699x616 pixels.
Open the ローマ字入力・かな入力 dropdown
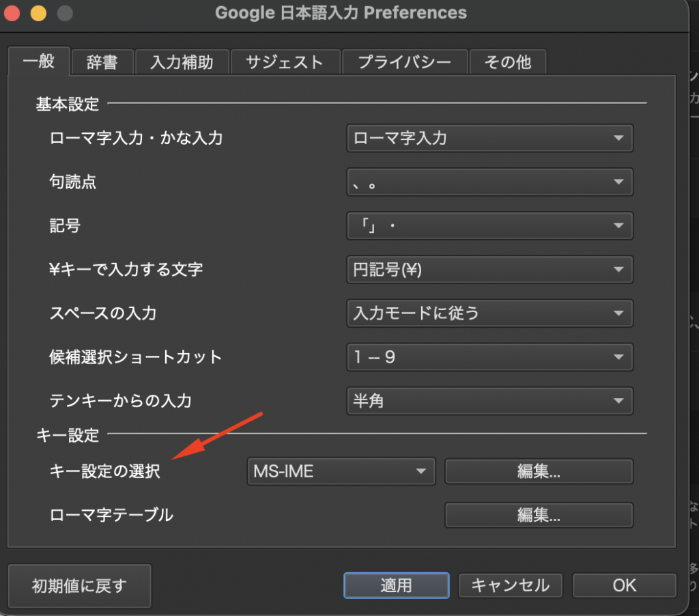[x=489, y=138]
